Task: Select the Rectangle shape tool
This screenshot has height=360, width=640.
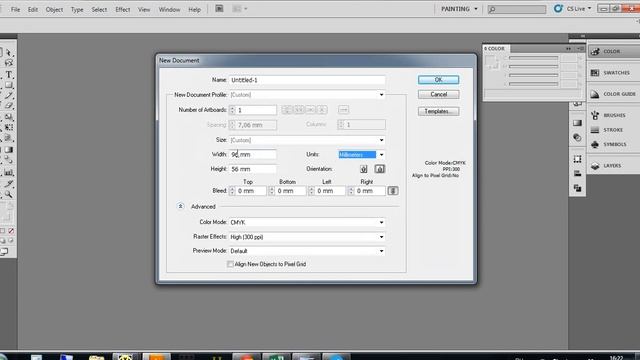Action: point(9,85)
